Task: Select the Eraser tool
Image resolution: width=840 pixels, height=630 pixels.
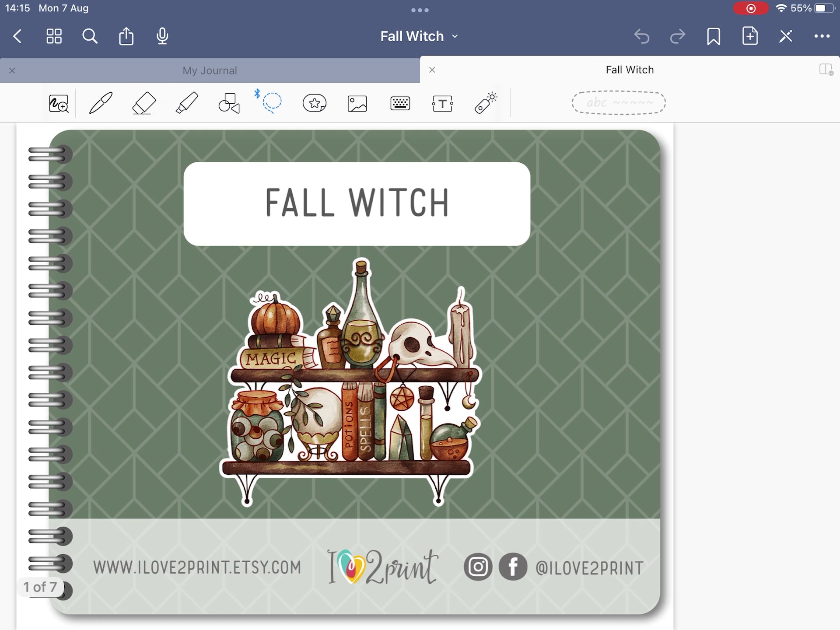Action: 144,103
